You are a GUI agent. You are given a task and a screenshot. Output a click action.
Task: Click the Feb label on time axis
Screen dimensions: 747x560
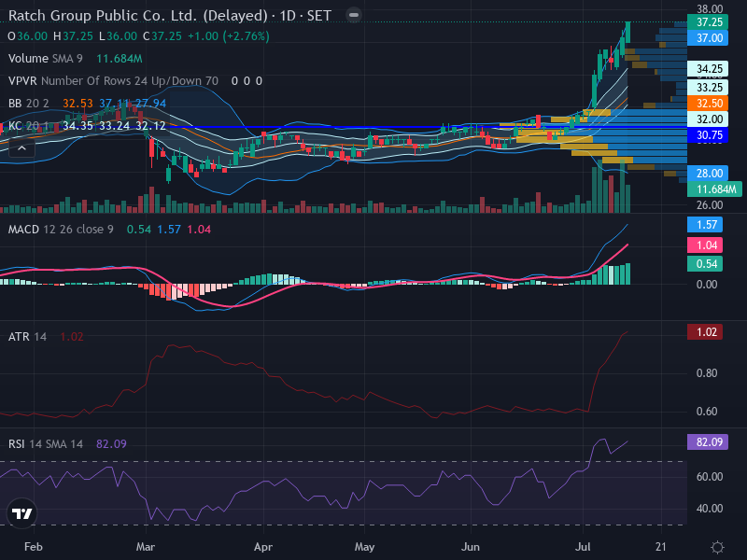34,547
